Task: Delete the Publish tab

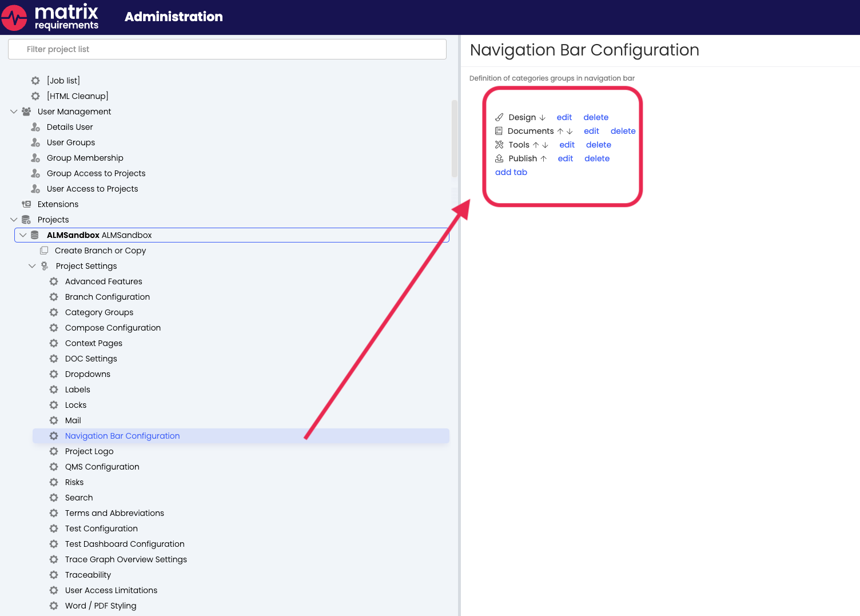Action: 597,158
